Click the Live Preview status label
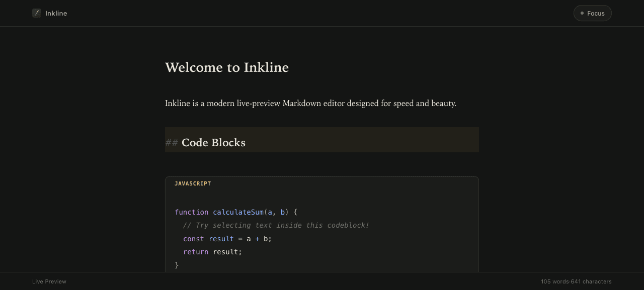Viewport: 644px width, 290px height. pyautogui.click(x=49, y=281)
